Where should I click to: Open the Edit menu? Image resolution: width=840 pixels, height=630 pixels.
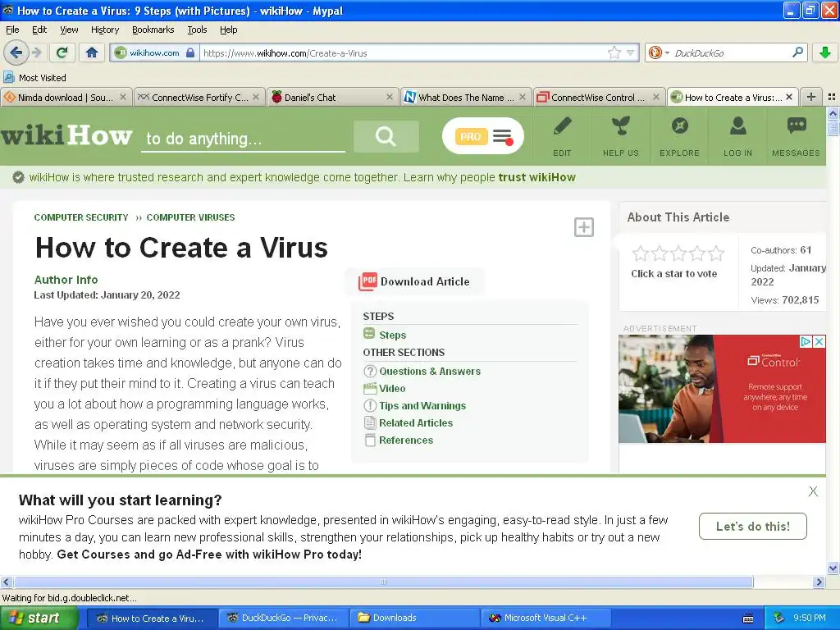click(x=39, y=30)
